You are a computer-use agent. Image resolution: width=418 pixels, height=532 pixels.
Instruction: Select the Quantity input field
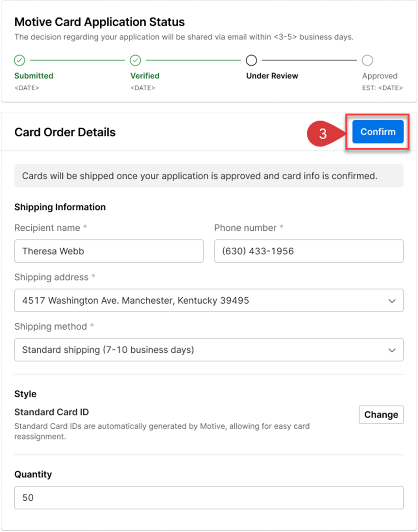[x=209, y=497]
